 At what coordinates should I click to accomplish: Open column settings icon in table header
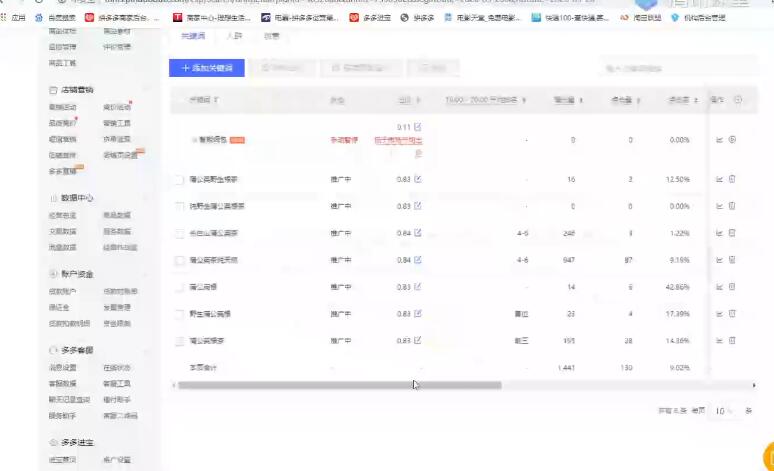tap(738, 99)
